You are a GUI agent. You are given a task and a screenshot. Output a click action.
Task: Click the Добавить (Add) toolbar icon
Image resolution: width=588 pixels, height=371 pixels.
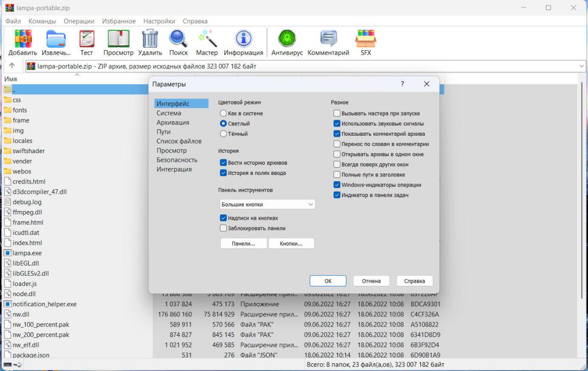[22, 39]
